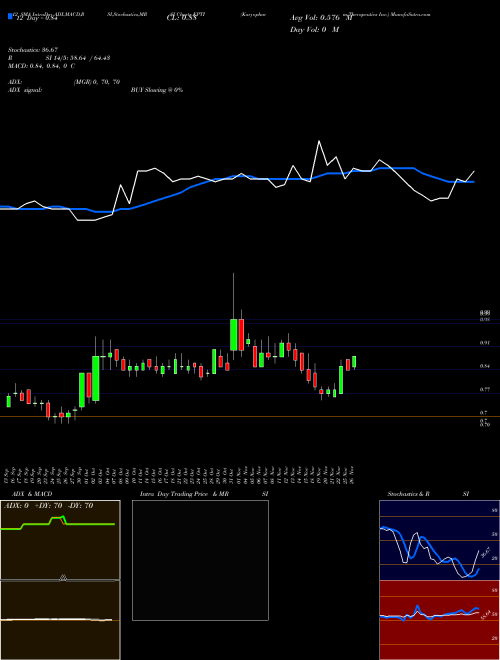Open the ADX green line chart thumbnail
Viewport: 500px width, 660px height.
(x=60, y=540)
